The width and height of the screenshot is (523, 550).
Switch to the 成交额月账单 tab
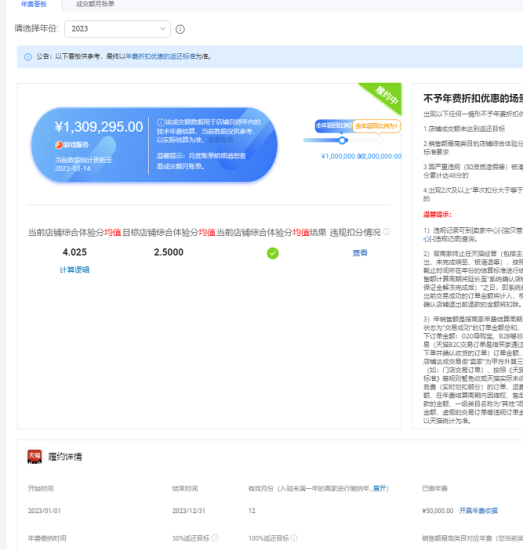click(95, 4)
